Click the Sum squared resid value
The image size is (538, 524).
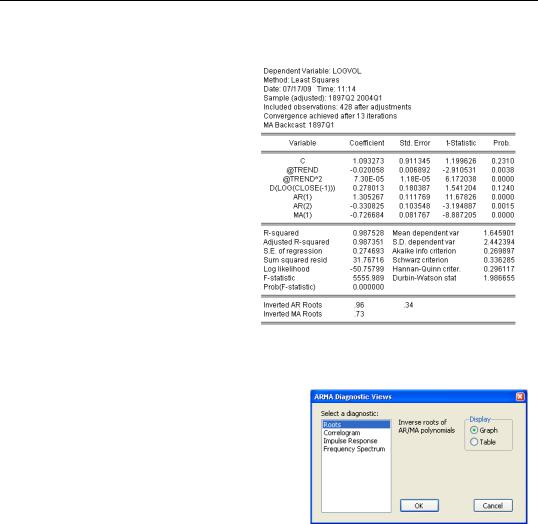click(x=368, y=260)
